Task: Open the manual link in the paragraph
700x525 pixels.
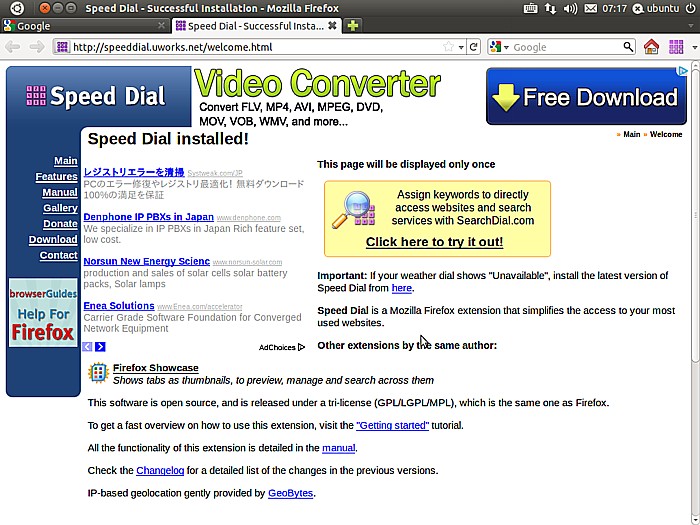Action: (338, 448)
